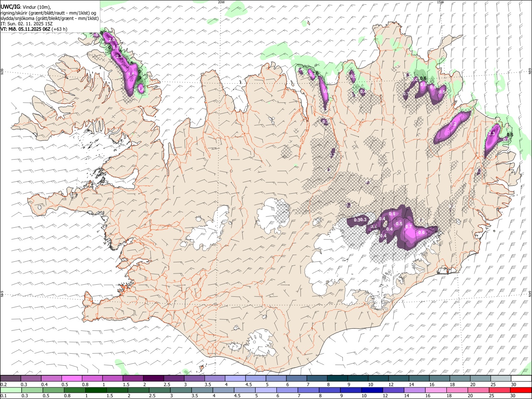Screen dimensions: 532x399
Task: Click the '0.7' snowfall value north of Vatnajökull
Action: pyautogui.click(x=409, y=227)
